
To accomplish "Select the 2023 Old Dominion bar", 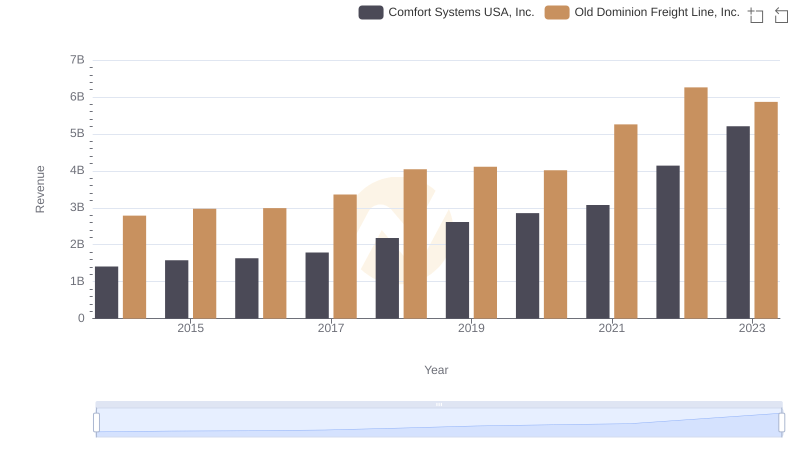I will (766, 210).
